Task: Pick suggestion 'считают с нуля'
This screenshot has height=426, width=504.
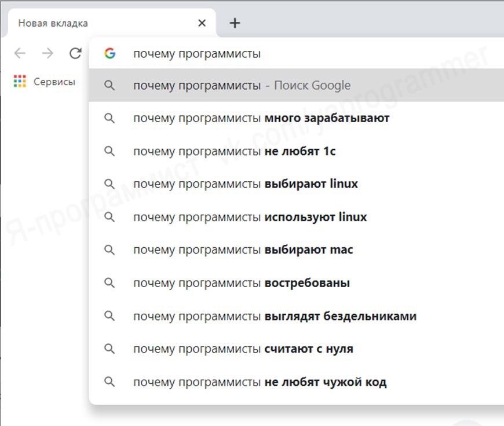Action: click(x=243, y=349)
